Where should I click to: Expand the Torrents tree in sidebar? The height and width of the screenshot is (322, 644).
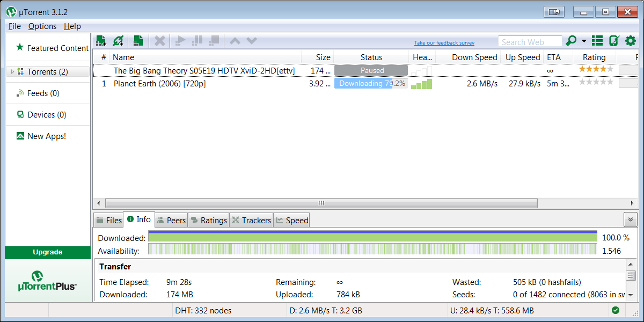[x=13, y=71]
